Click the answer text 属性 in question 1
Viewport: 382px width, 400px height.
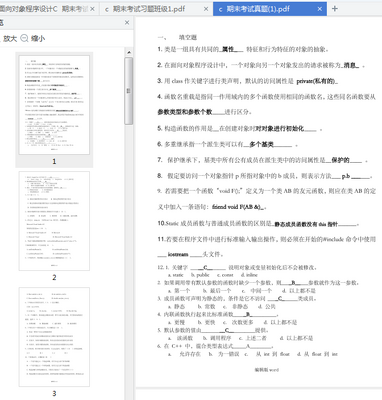(228, 49)
